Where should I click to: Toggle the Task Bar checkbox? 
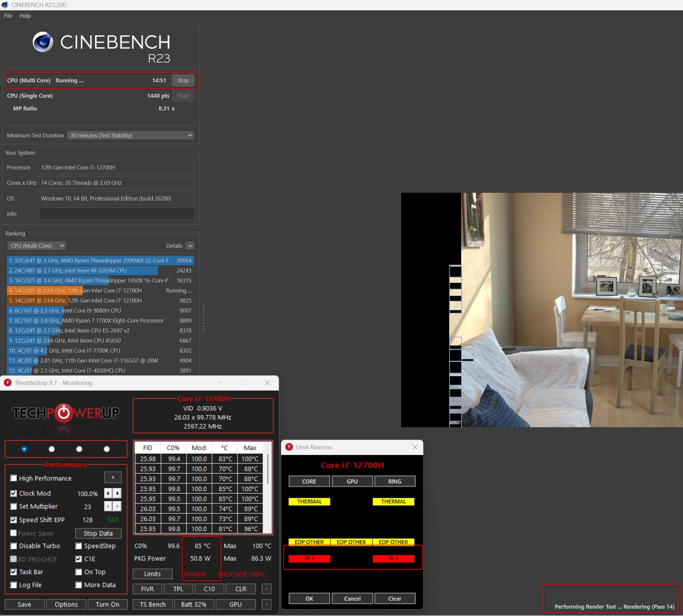tap(14, 572)
